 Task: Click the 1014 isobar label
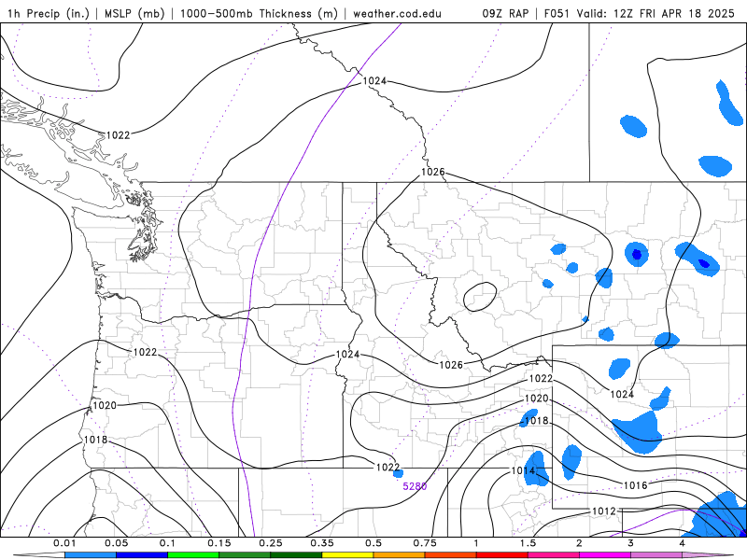click(x=523, y=470)
